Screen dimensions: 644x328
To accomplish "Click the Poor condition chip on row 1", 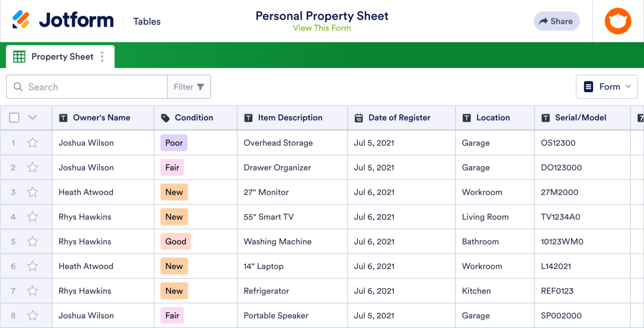I will (173, 143).
